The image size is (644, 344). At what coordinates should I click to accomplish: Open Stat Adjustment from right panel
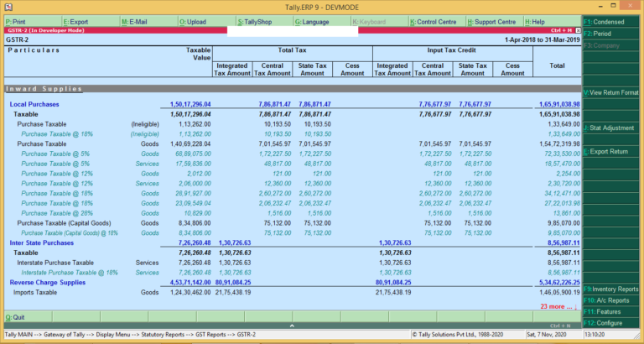612,128
